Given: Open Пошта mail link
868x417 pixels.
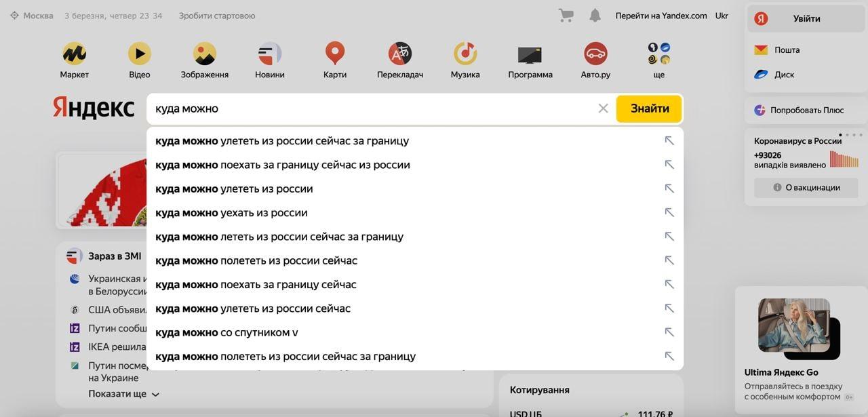Looking at the screenshot, I should pos(777,50).
